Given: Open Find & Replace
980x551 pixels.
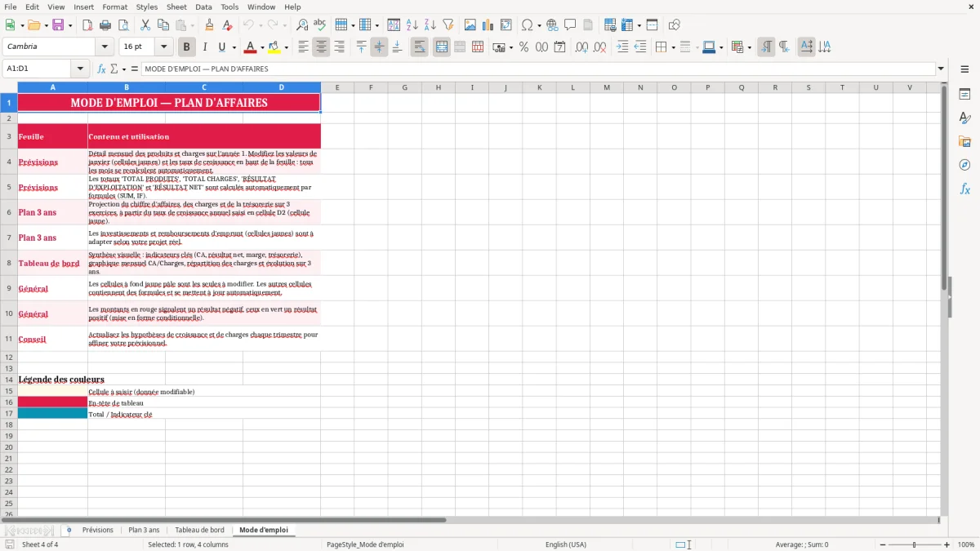Looking at the screenshot, I should pos(302,25).
